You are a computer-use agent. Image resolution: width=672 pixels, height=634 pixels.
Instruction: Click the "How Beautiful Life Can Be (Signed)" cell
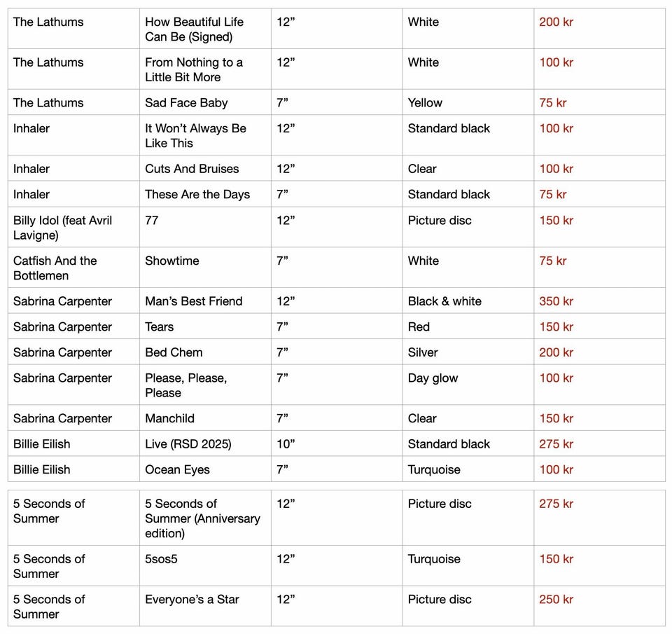pyautogui.click(x=194, y=29)
